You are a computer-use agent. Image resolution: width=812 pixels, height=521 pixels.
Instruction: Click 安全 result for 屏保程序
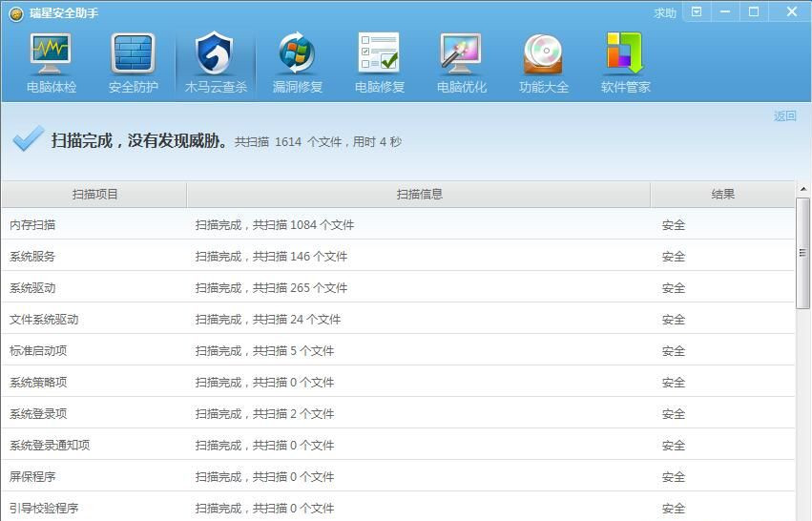pos(674,476)
